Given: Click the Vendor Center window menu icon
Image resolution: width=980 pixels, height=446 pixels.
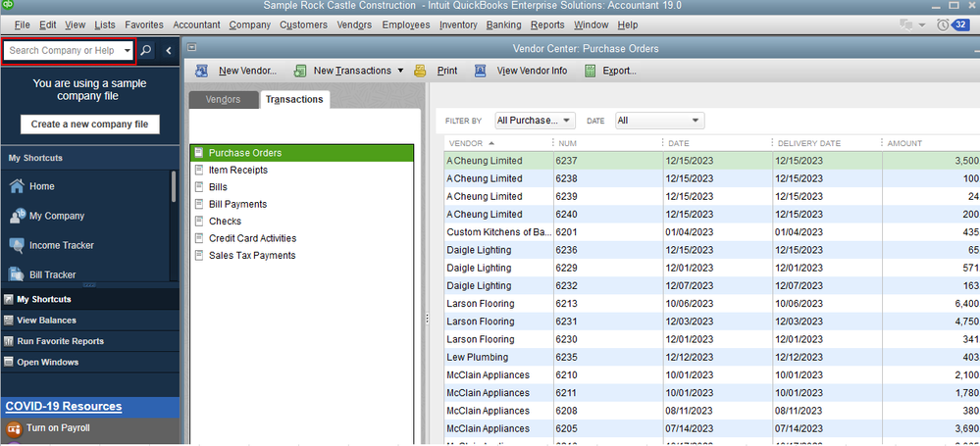Looking at the screenshot, I should (192, 47).
